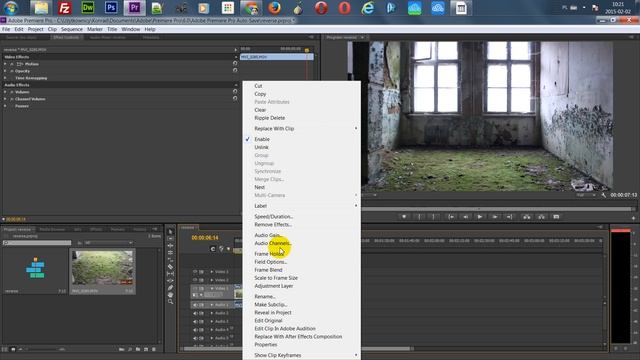The height and width of the screenshot is (360, 640).
Task: Open Replace With Clip submenu
Action: point(302,129)
